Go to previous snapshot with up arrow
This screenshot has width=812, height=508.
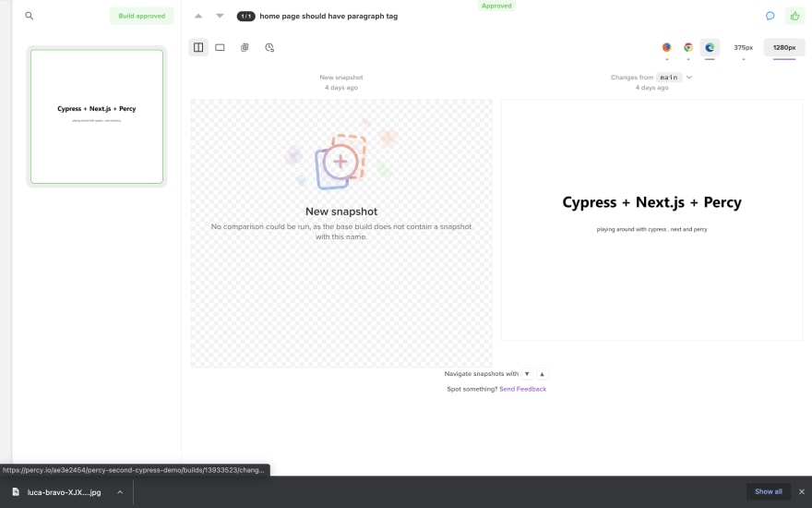[198, 16]
